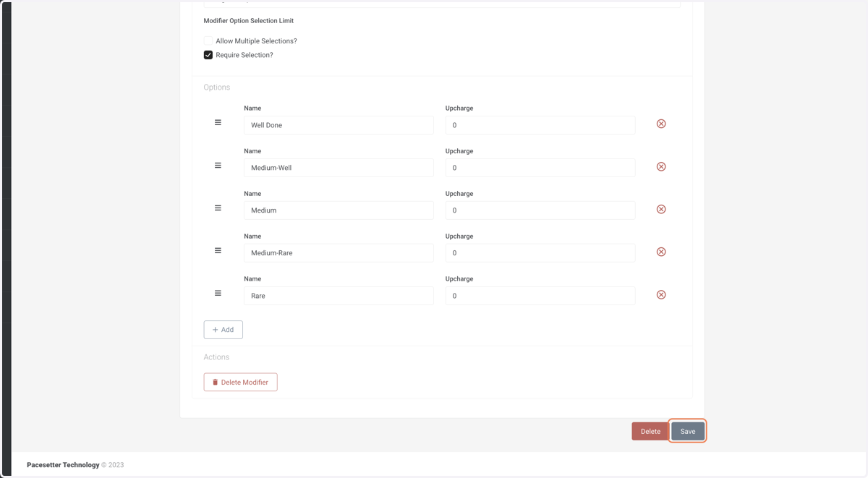Screen dimensions: 868x478
Task: Click the Delete Modifier button
Action: [240, 382]
